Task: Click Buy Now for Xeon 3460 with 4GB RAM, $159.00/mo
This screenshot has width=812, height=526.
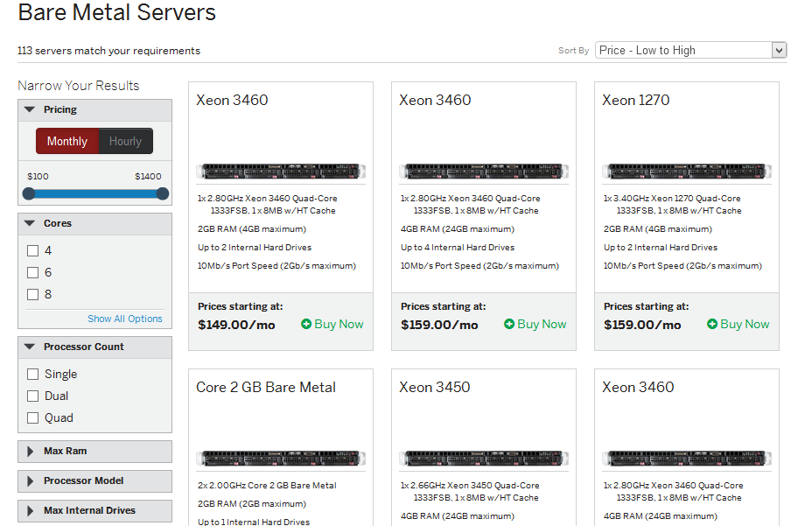Action: coord(535,324)
